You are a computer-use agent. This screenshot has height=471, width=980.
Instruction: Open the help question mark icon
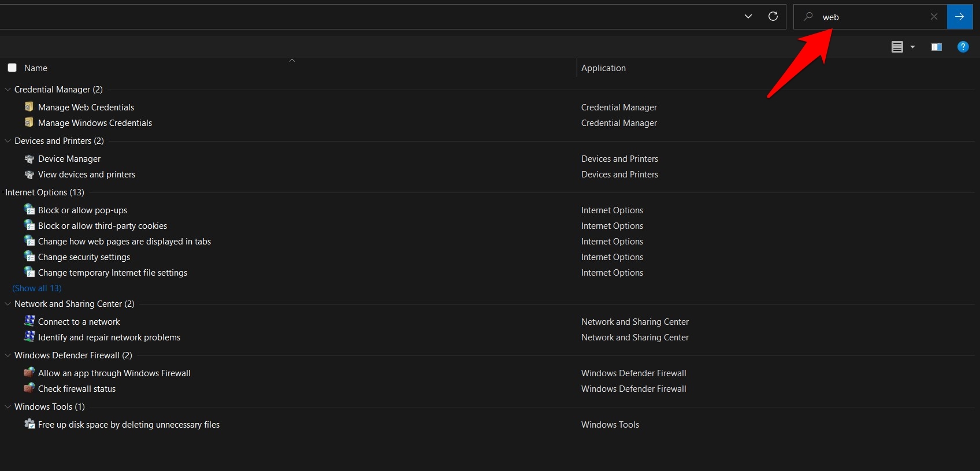pyautogui.click(x=963, y=47)
